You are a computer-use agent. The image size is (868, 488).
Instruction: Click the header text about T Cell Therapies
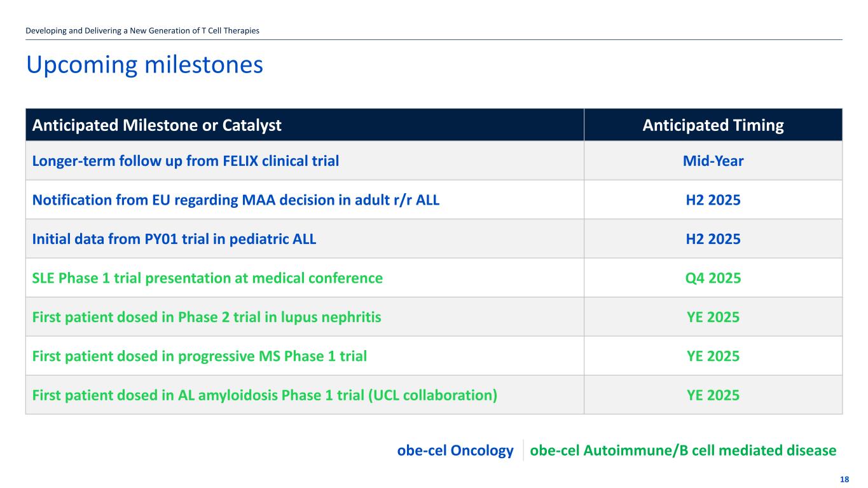pos(142,30)
